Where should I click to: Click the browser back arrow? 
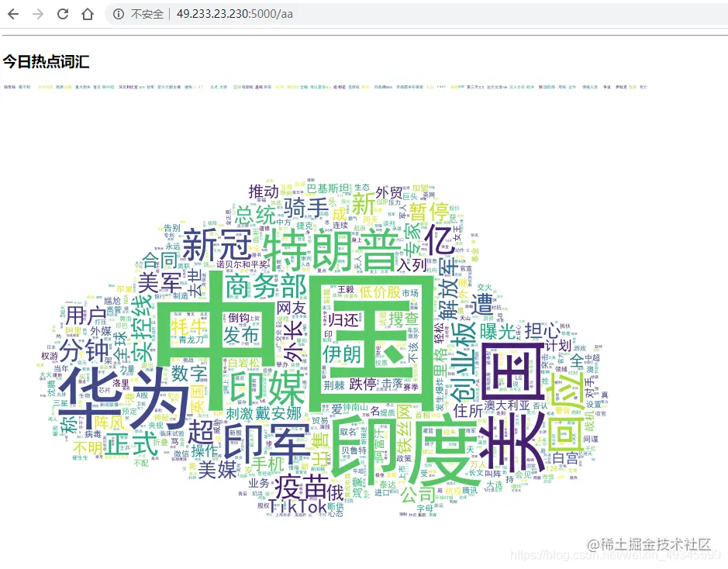pos(12,12)
